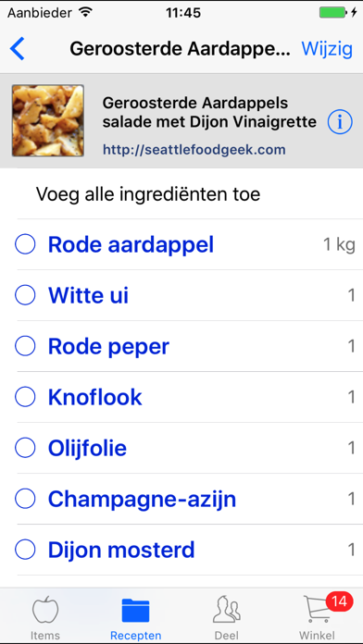This screenshot has width=363, height=644.
Task: Open the Winkel shopping cart icon
Action: (x=318, y=611)
